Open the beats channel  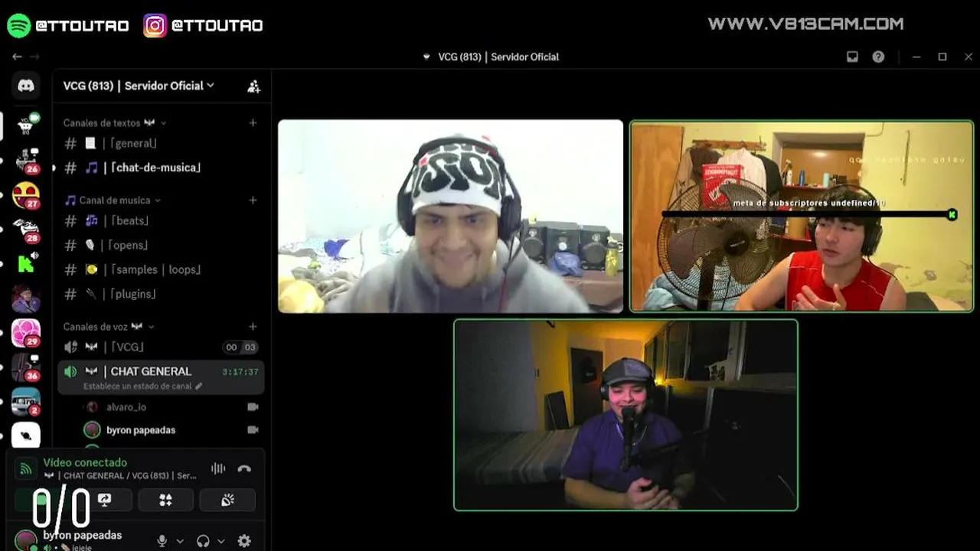coord(161,220)
